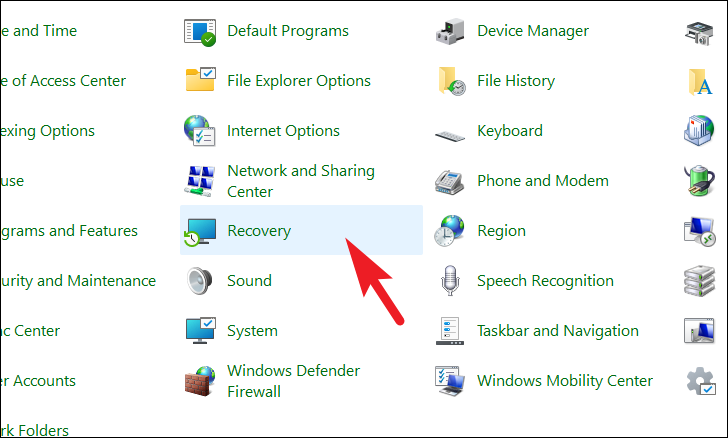The image size is (728, 438).
Task: Click the Sound speaker icon
Action: coord(201,281)
